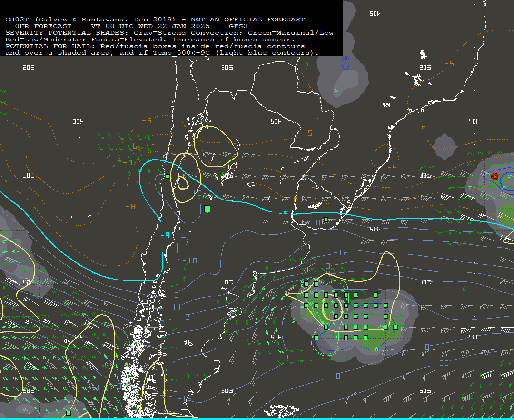Select the "SEVERITY POTENTIAL SHADES:" legend text
The width and height of the screenshot is (514, 420).
(67, 33)
